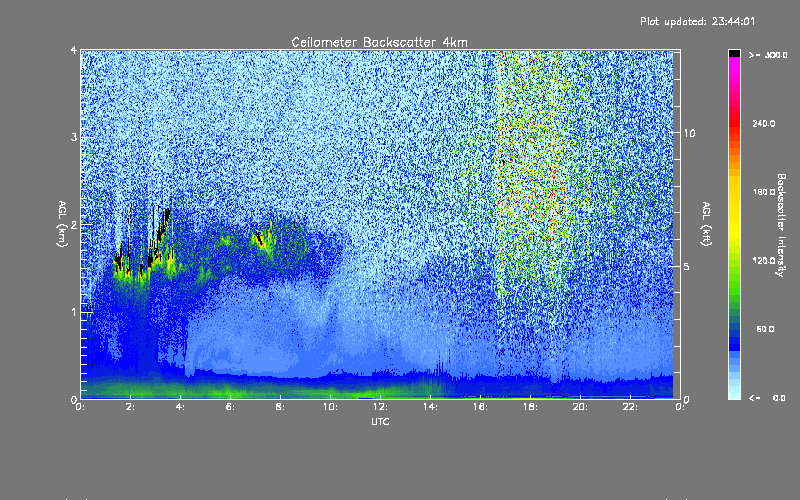Click the '60.0' colorbar label

tap(765, 329)
